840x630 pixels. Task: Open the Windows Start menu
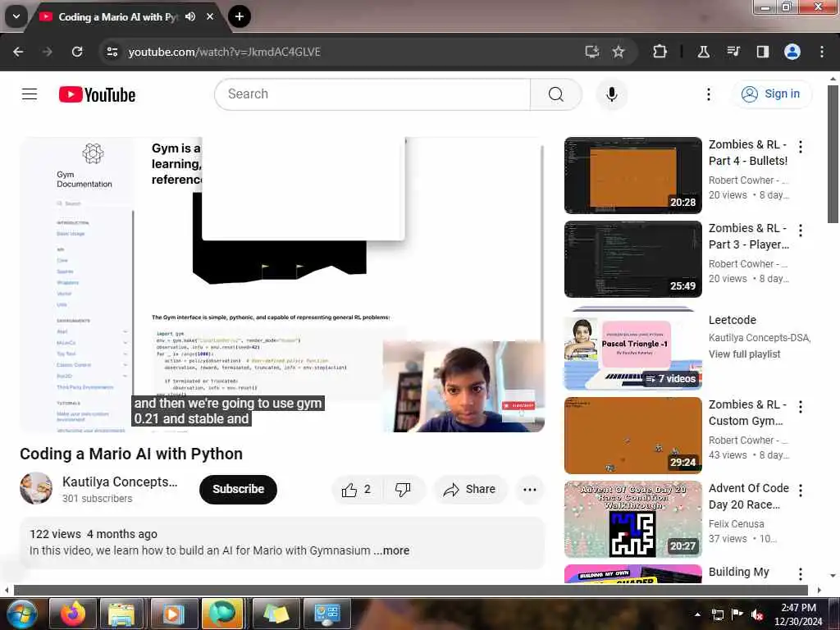[21, 614]
